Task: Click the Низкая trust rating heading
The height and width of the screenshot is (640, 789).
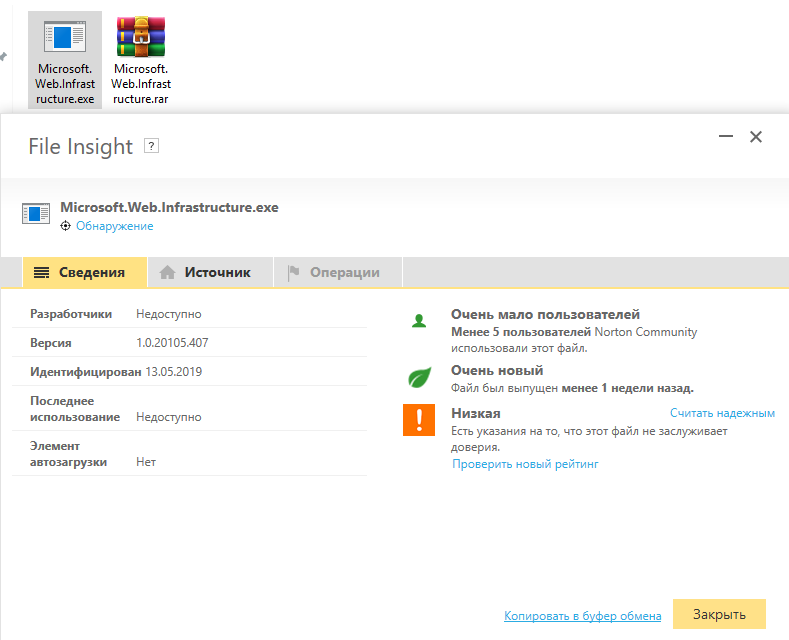Action: tap(476, 413)
